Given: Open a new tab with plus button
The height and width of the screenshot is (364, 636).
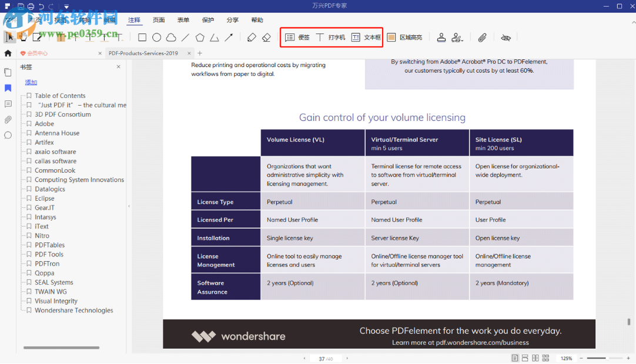Looking at the screenshot, I should tap(200, 53).
